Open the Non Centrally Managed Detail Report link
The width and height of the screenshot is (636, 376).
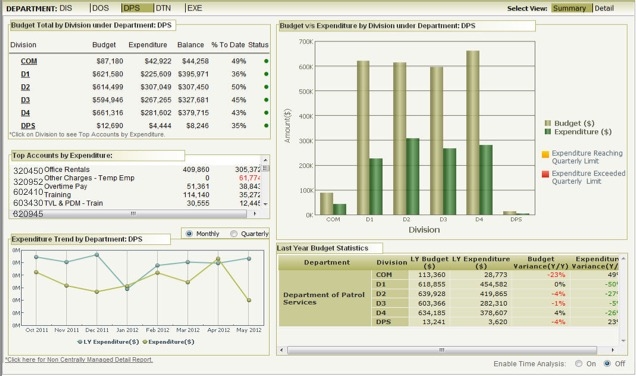click(x=79, y=360)
